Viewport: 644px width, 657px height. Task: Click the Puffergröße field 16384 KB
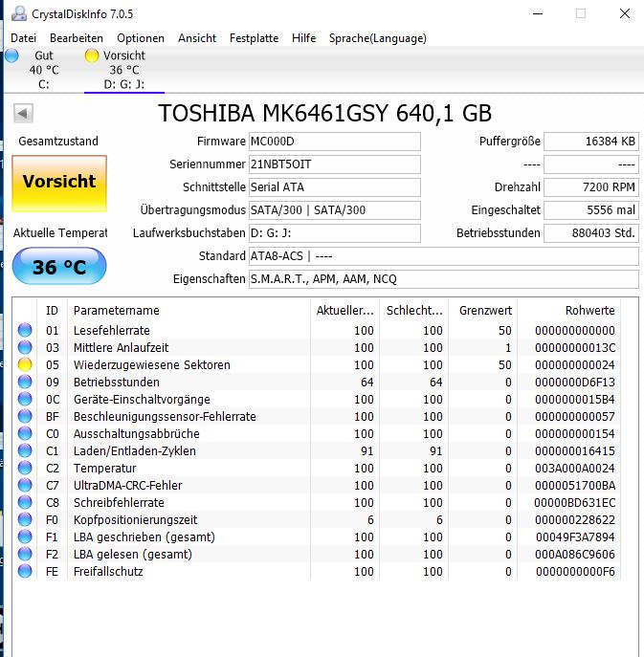(591, 142)
